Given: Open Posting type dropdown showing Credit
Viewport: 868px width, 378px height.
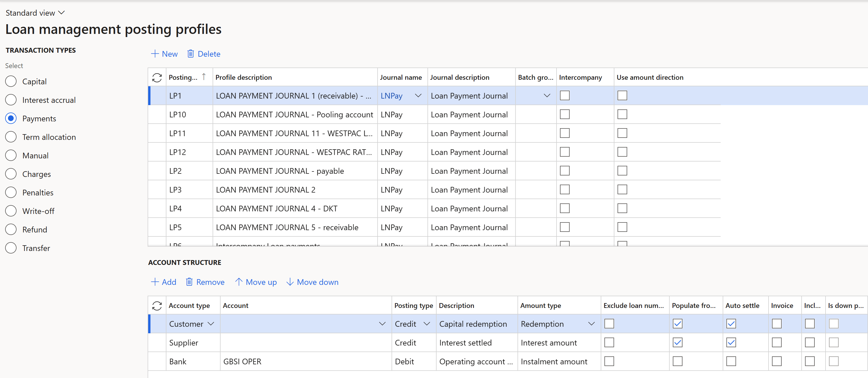Looking at the screenshot, I should (x=427, y=324).
